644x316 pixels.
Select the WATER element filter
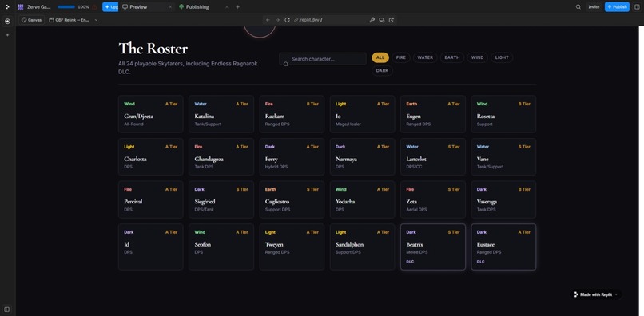click(425, 57)
